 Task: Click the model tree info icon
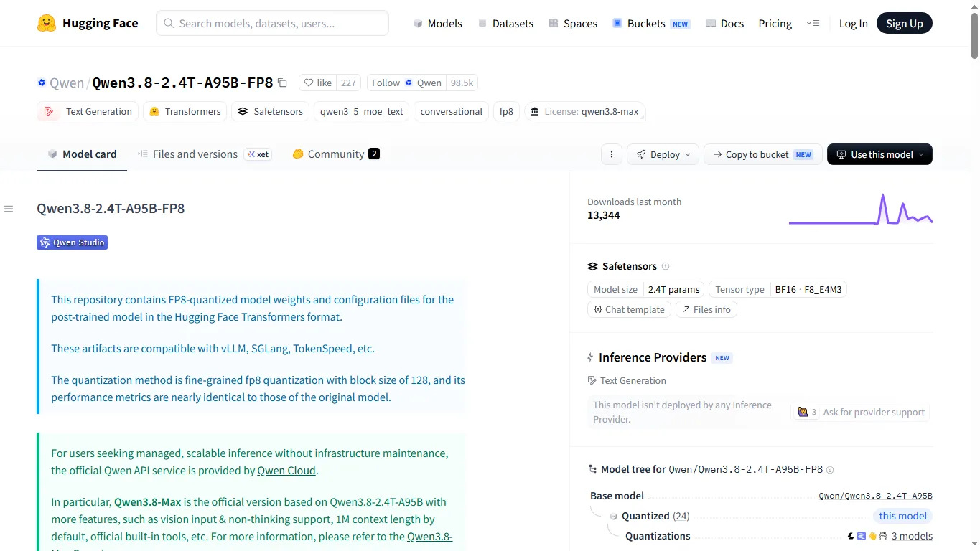pos(830,470)
